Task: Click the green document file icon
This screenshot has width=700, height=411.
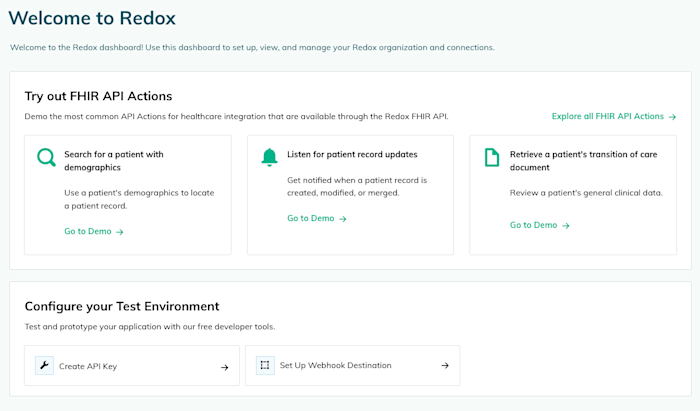Action: [492, 158]
